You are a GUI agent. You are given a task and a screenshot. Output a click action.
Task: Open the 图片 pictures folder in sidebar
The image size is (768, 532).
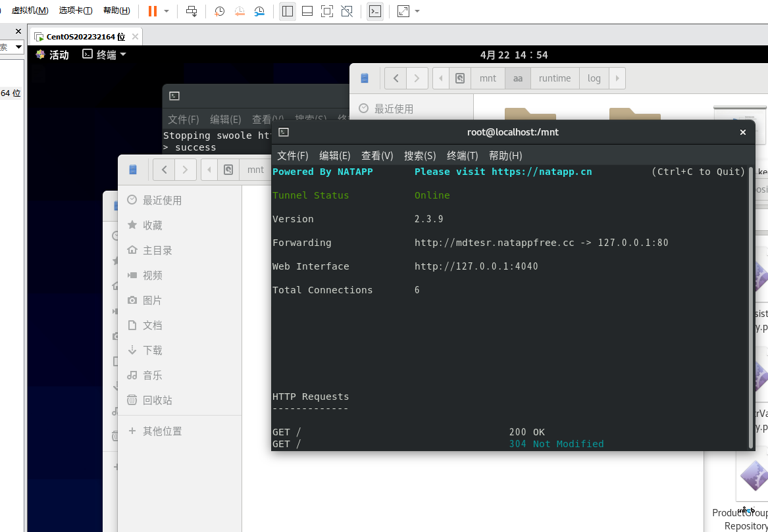coord(180,301)
